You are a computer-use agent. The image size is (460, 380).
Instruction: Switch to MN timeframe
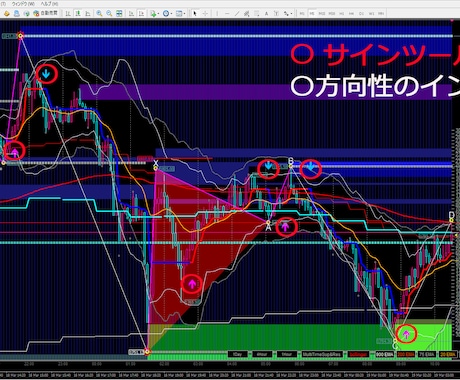(x=381, y=14)
